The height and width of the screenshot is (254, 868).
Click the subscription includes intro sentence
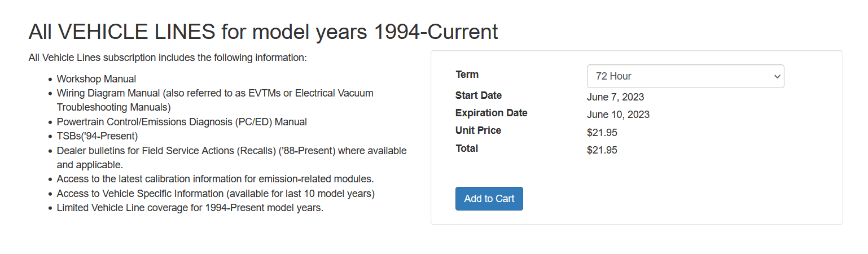click(167, 58)
